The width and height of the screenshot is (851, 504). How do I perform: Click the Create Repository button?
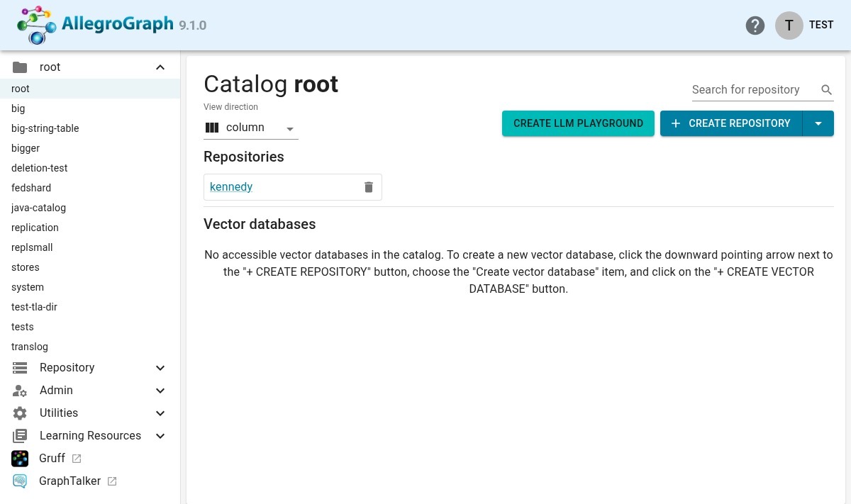pos(731,123)
